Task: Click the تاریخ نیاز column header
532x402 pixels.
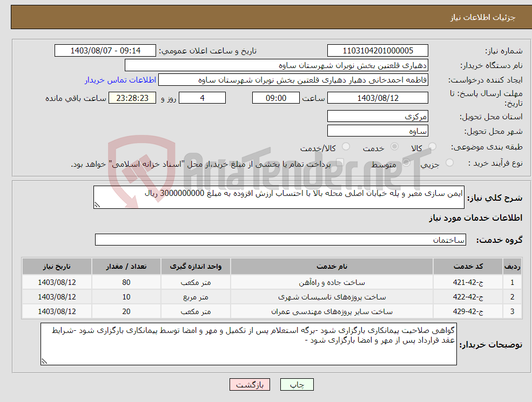Action: click(57, 267)
